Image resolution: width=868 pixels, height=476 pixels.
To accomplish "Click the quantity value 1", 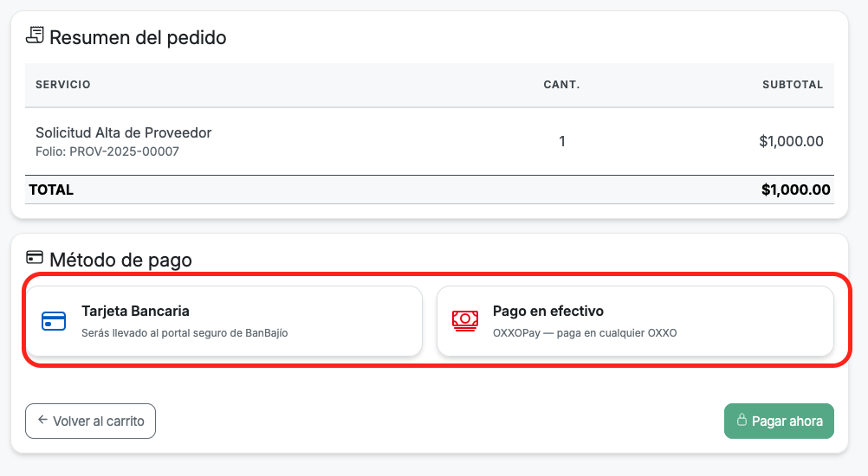I will [562, 142].
